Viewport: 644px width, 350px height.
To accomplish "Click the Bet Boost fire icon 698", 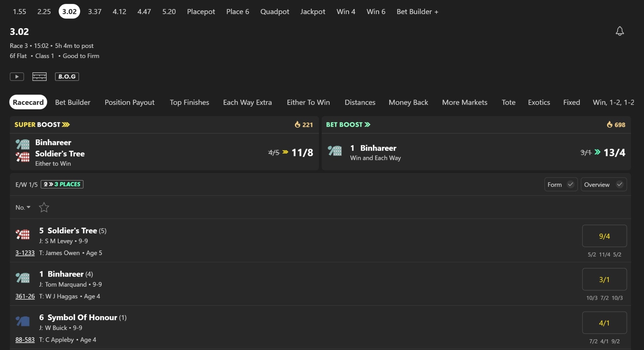I will click(x=610, y=125).
